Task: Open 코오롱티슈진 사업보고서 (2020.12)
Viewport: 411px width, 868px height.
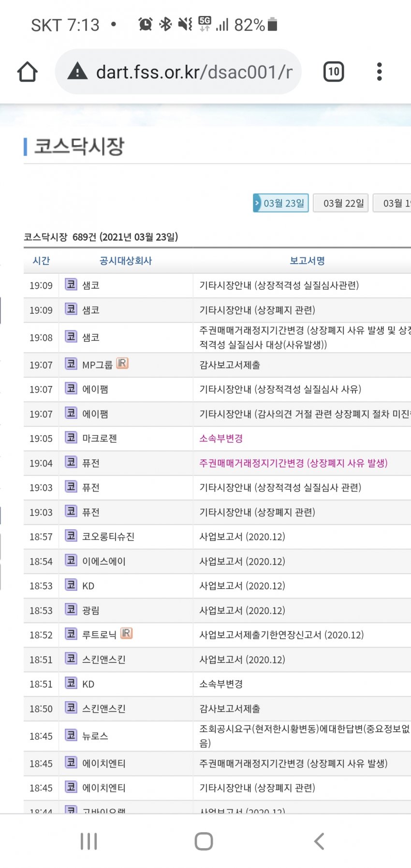Action: point(242,537)
